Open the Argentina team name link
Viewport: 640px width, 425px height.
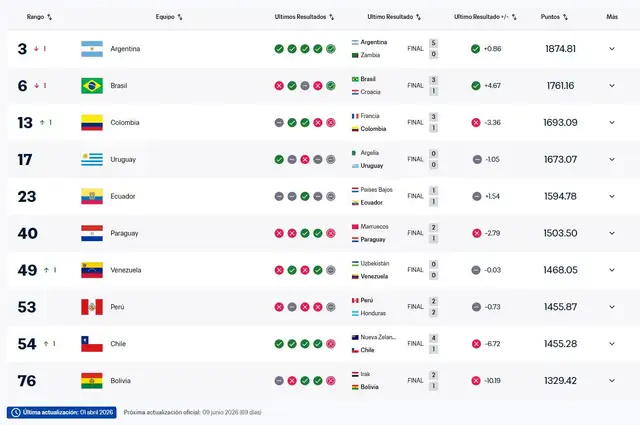[125, 49]
